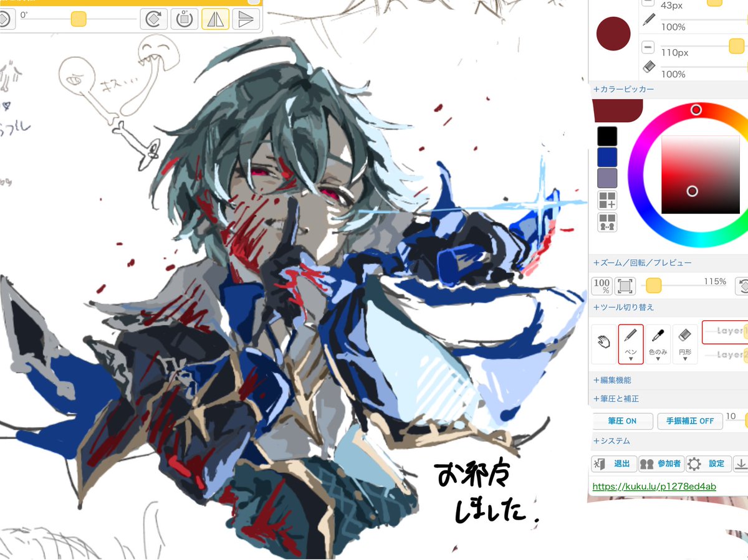Click the current dark red color preview circle

click(x=614, y=34)
